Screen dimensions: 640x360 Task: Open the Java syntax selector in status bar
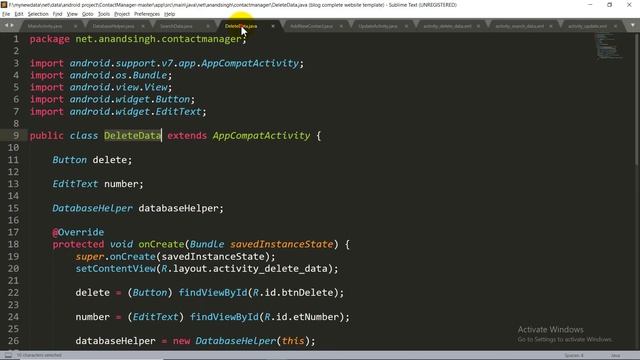(x=616, y=356)
